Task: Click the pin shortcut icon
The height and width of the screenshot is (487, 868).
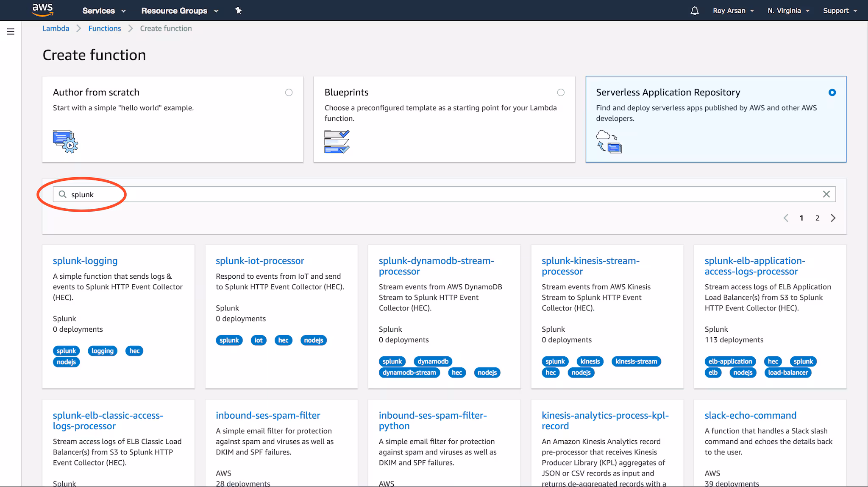Action: pyautogui.click(x=238, y=11)
